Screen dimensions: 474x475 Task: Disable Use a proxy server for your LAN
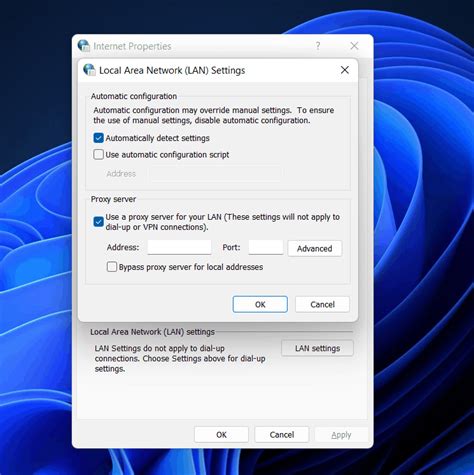pos(98,222)
